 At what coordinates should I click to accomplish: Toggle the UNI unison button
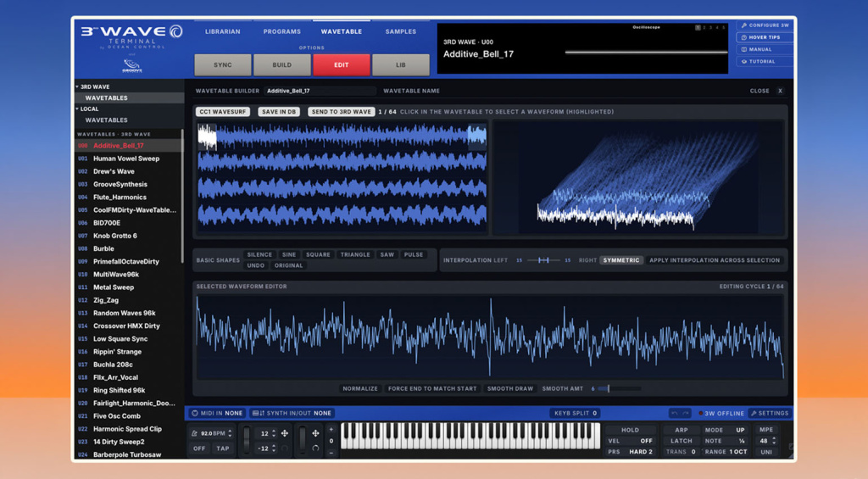tap(766, 453)
